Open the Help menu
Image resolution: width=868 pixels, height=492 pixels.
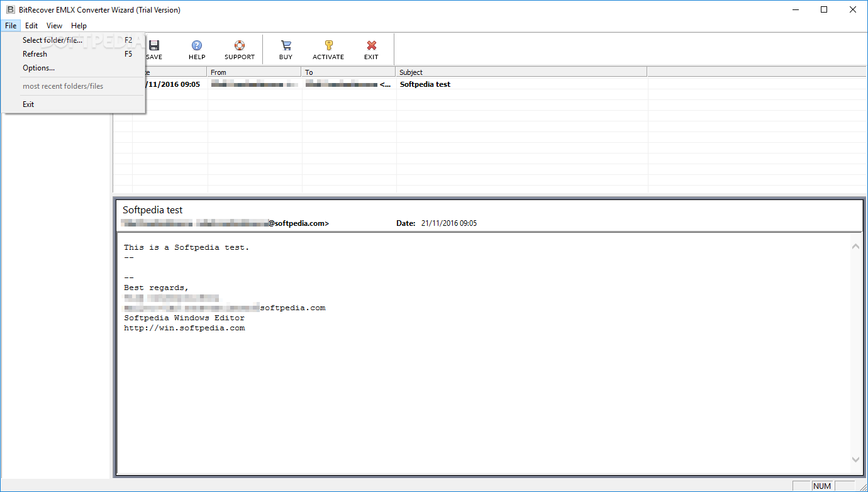coord(79,26)
